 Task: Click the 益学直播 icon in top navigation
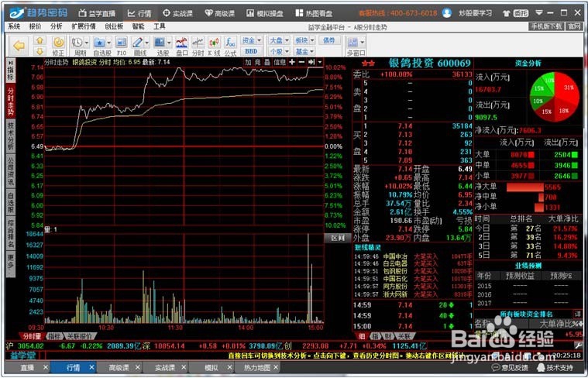click(x=82, y=13)
